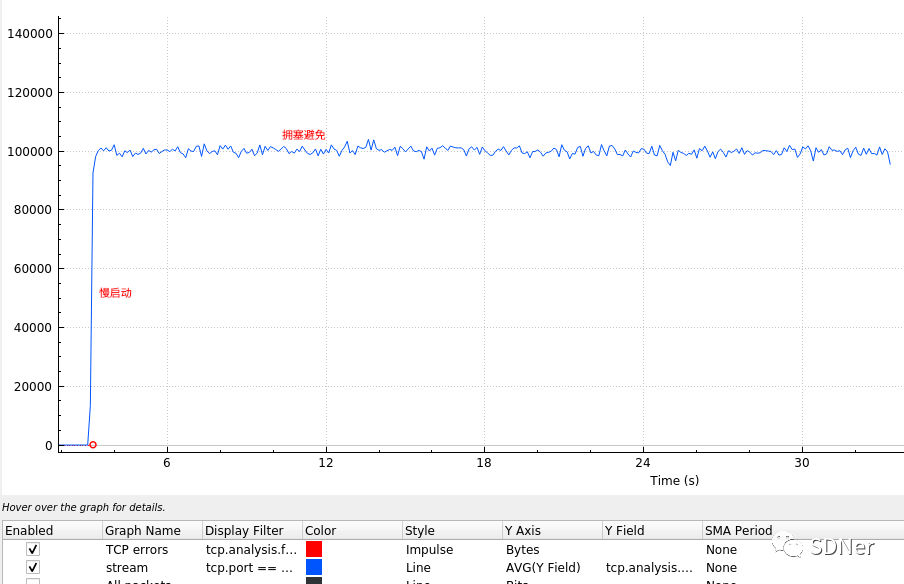
Task: Uncheck the TCP errors graph checkbox
Action: (x=33, y=549)
